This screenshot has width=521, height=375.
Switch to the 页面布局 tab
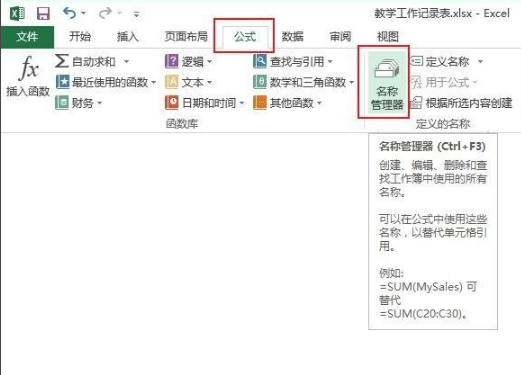point(186,36)
